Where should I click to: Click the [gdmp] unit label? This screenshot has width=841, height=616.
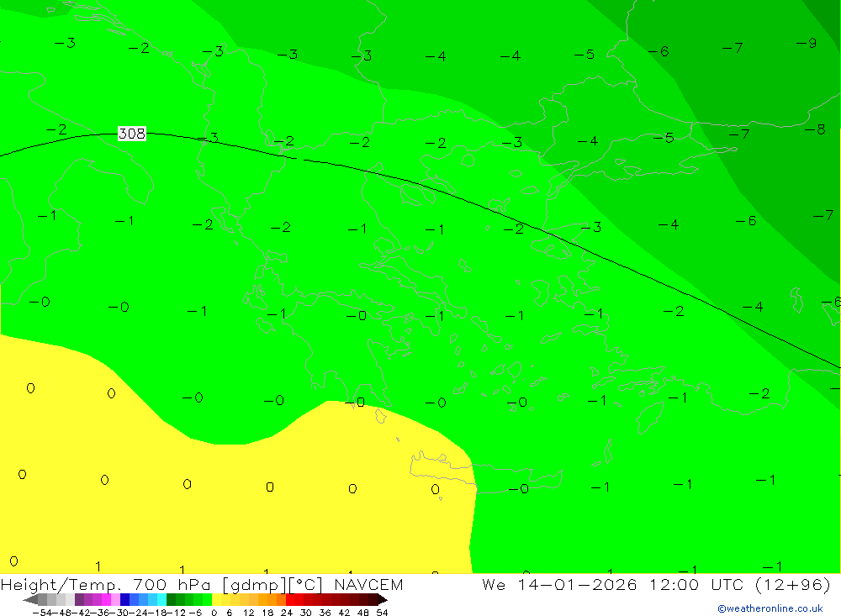click(254, 585)
